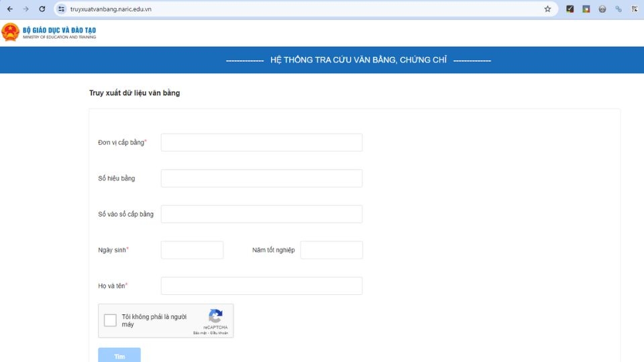
Task: Click the Hệ thống tra cứu văn bằng banner title
Action: click(358, 60)
